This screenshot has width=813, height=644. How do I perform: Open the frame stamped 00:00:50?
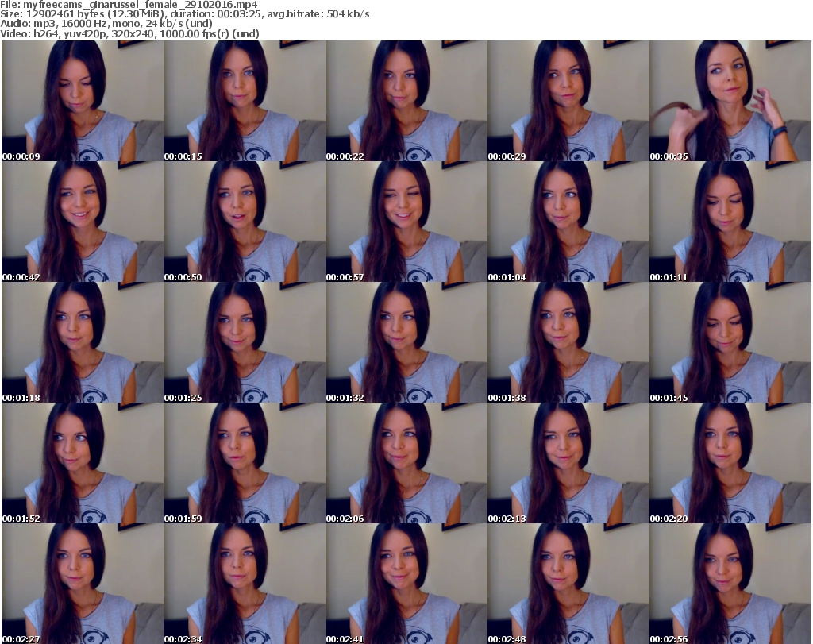tap(245, 222)
